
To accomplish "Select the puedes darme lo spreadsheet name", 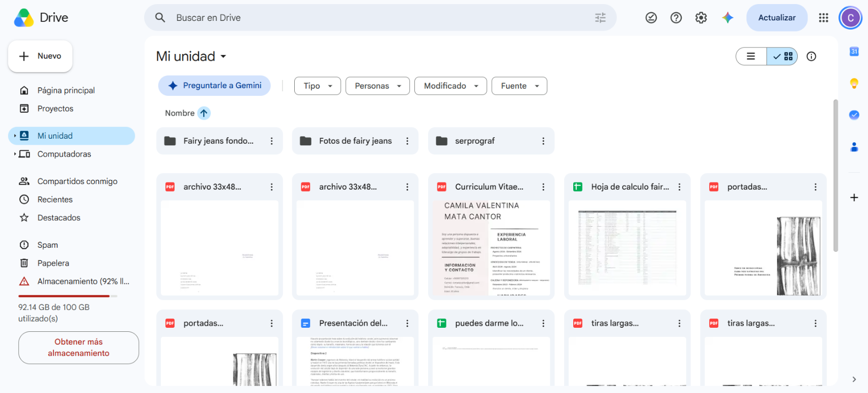I will [x=489, y=323].
